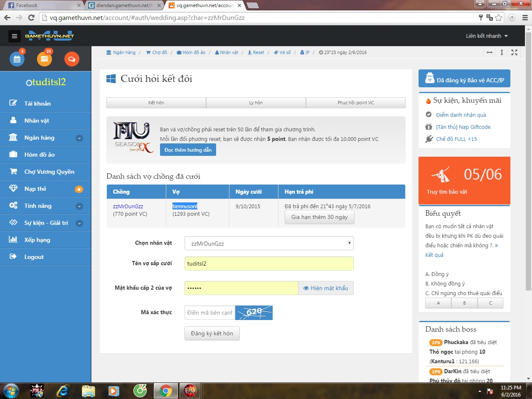The width and height of the screenshot is (532, 399).
Task: Open the orange messages icon showing 23
Action: pyautogui.click(x=44, y=59)
